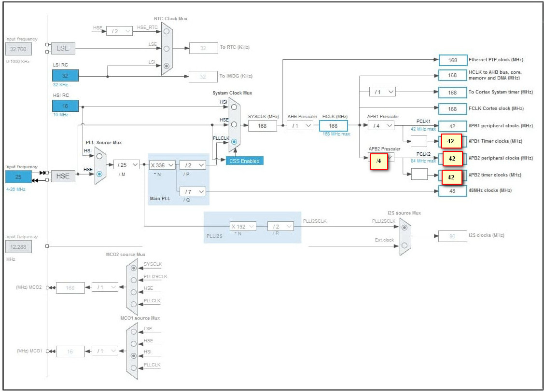Select LSI input in RTC Clock Mux
The height and width of the screenshot is (392, 544).
(x=167, y=66)
